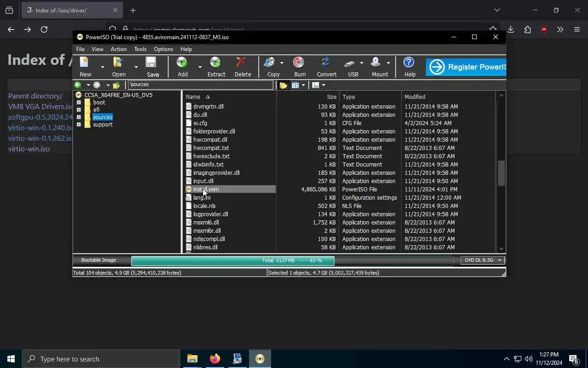
Task: Open the USB button dropdown arrow
Action: (362, 63)
